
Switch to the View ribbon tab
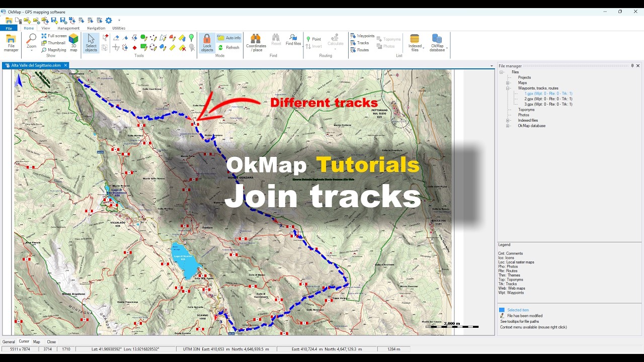coord(46,28)
